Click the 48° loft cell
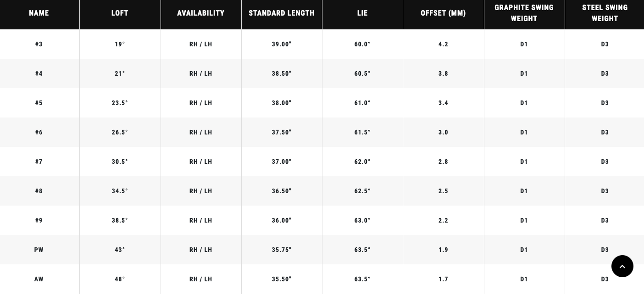The height and width of the screenshot is (296, 644). [x=120, y=279]
